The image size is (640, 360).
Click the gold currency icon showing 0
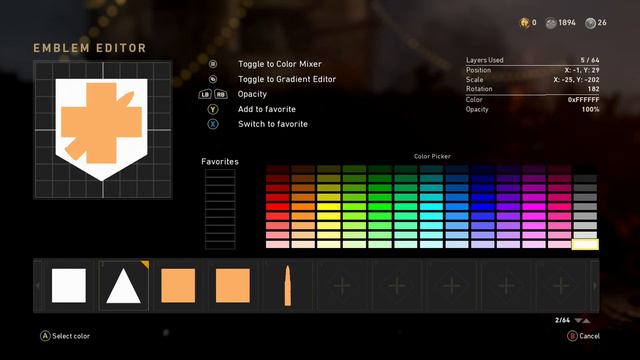click(x=524, y=23)
